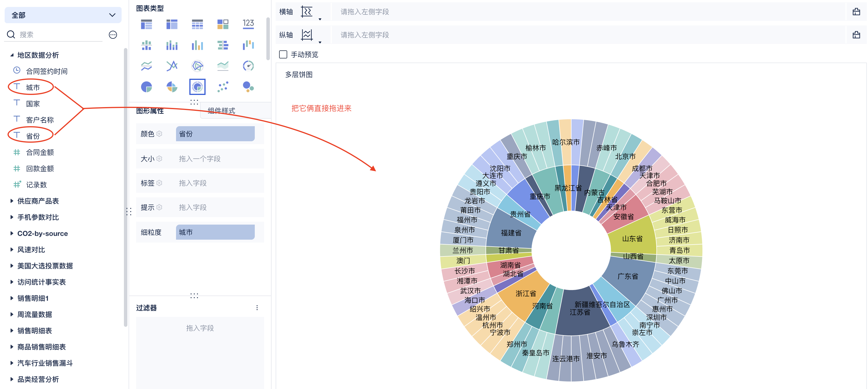This screenshot has height=389, width=868.
Task: Click the 搜索 field input
Action: coord(61,35)
